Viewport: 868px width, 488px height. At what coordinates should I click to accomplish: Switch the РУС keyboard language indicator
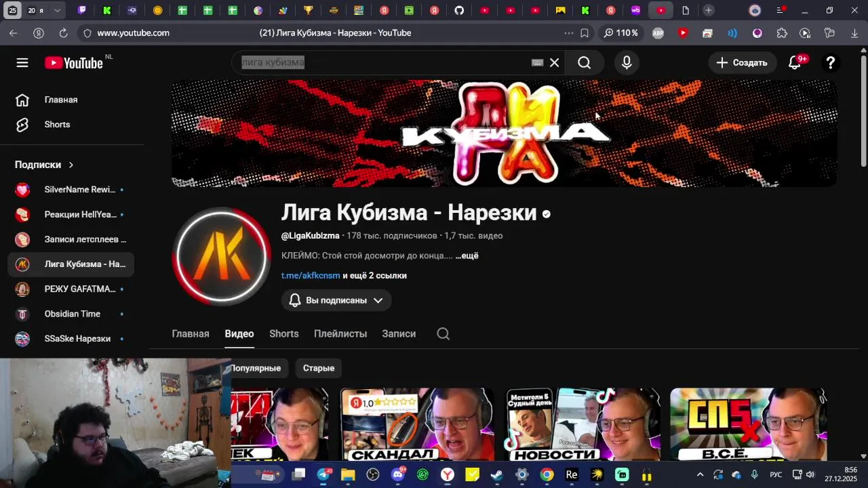[776, 474]
